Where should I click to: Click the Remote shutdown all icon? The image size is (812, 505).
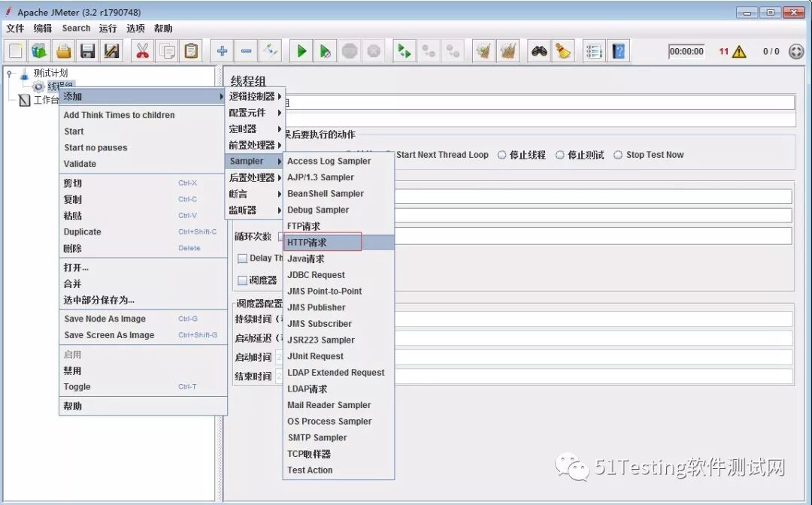(x=453, y=50)
